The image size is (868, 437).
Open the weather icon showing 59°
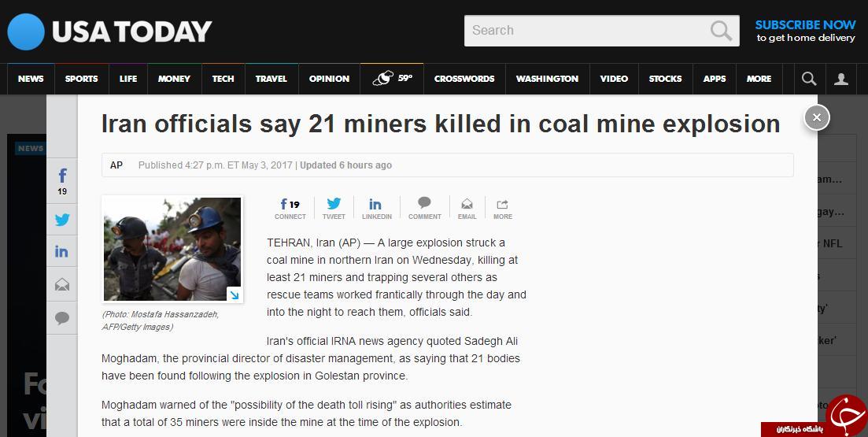pyautogui.click(x=393, y=79)
